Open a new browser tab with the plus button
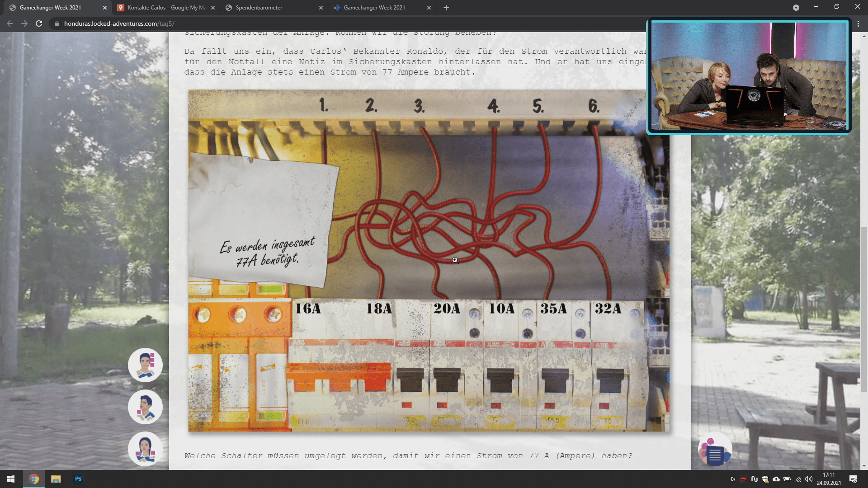This screenshot has height=488, width=868. click(x=446, y=8)
